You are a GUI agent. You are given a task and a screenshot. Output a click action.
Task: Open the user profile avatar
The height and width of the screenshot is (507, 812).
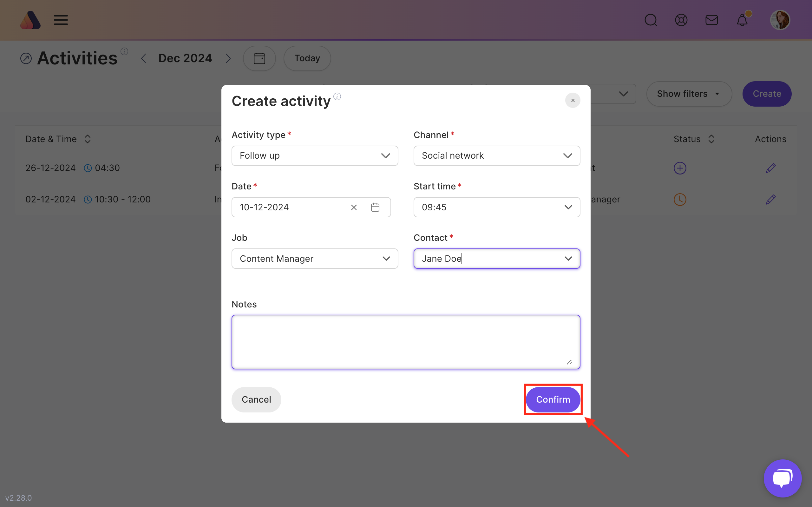(780, 20)
